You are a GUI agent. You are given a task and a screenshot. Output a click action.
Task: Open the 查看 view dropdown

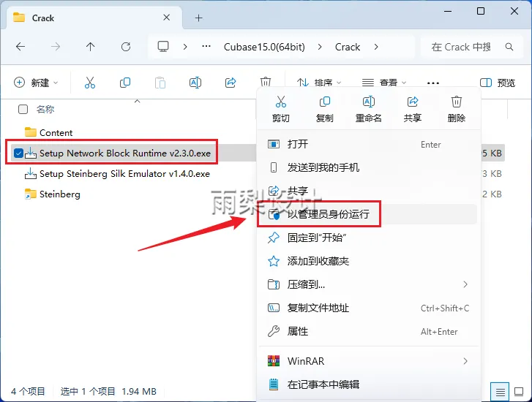[384, 83]
